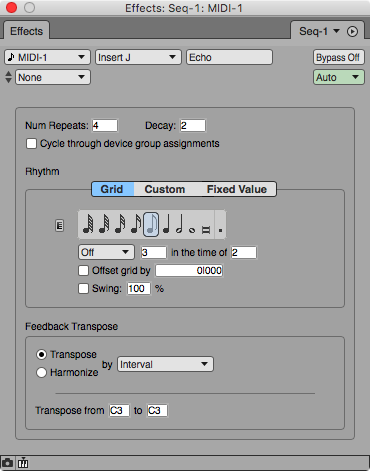This screenshot has width=370, height=471.
Task: Select the 32nd note grid duration
Action: (120, 224)
